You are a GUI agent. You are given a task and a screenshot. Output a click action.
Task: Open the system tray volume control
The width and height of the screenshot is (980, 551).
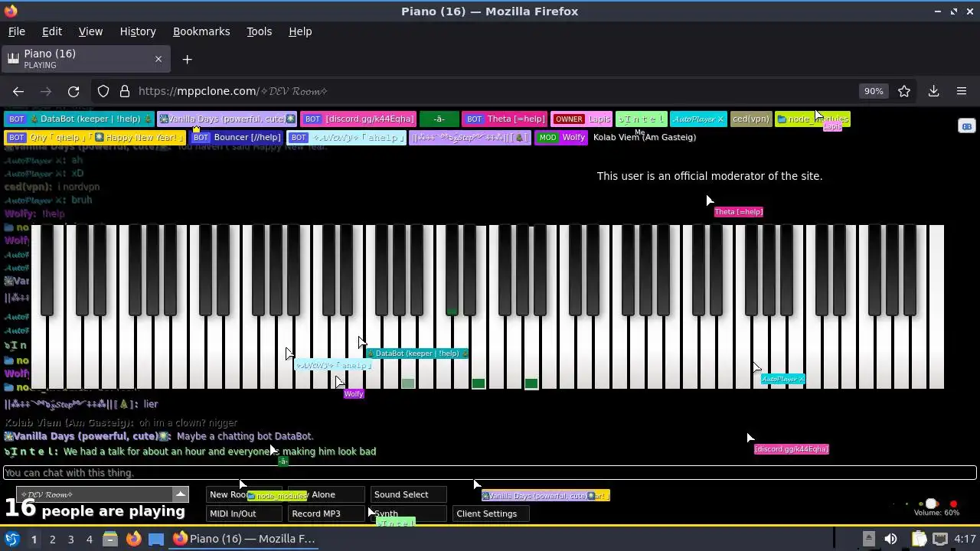tap(890, 539)
